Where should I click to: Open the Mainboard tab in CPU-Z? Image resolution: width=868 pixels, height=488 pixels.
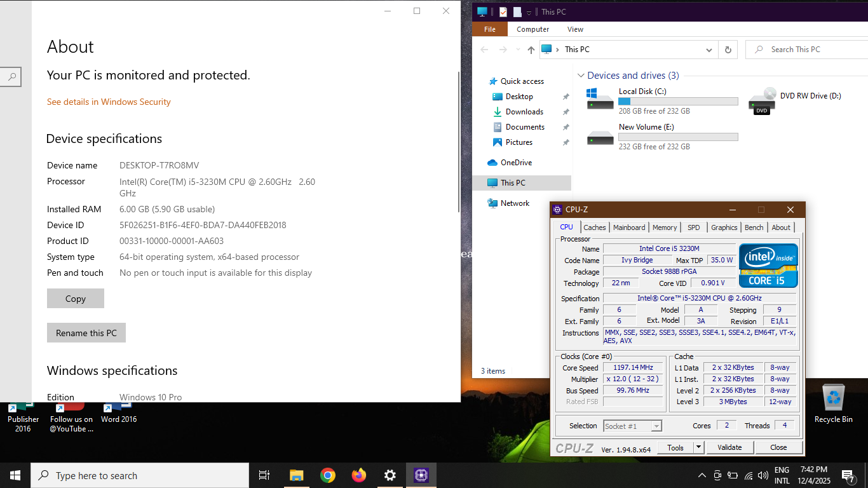(629, 227)
